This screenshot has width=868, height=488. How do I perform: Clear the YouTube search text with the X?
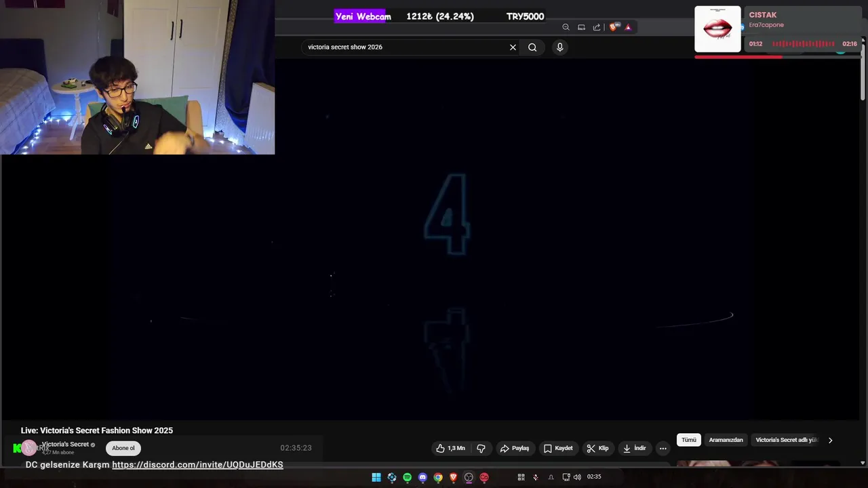[x=513, y=47]
